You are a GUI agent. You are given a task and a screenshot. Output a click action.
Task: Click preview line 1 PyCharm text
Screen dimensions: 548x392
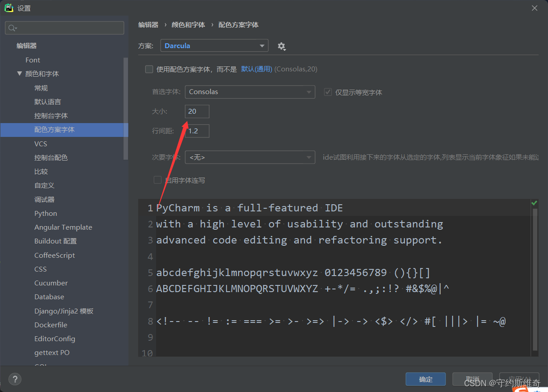(250, 208)
